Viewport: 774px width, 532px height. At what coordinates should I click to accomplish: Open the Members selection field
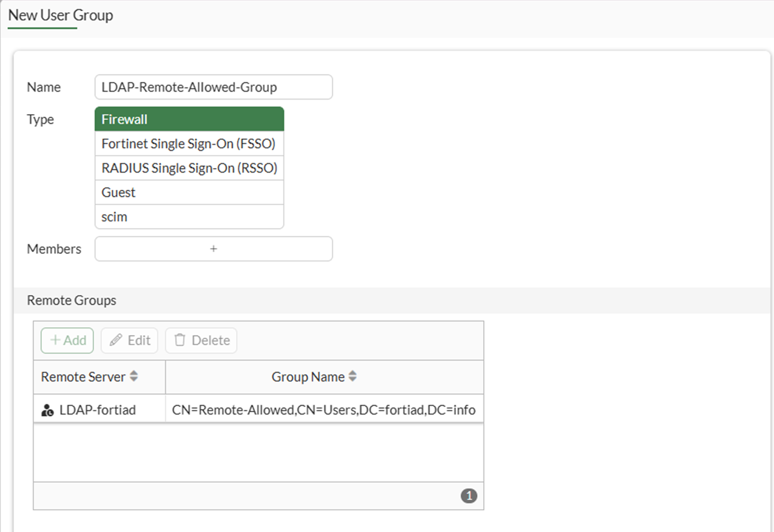click(x=167, y=249)
